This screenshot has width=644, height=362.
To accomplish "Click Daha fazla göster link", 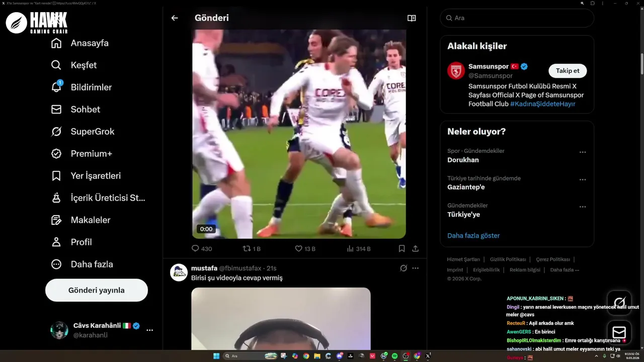I will pyautogui.click(x=473, y=235).
